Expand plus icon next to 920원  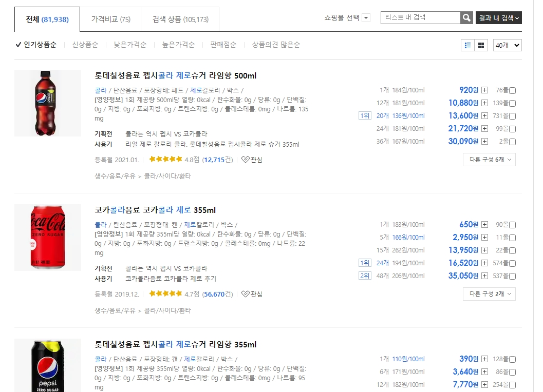(x=484, y=90)
